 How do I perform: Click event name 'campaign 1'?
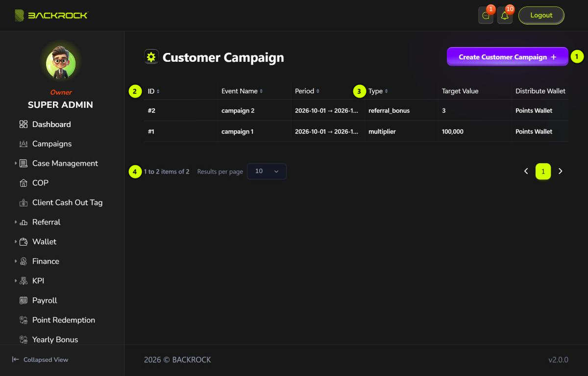click(x=237, y=132)
